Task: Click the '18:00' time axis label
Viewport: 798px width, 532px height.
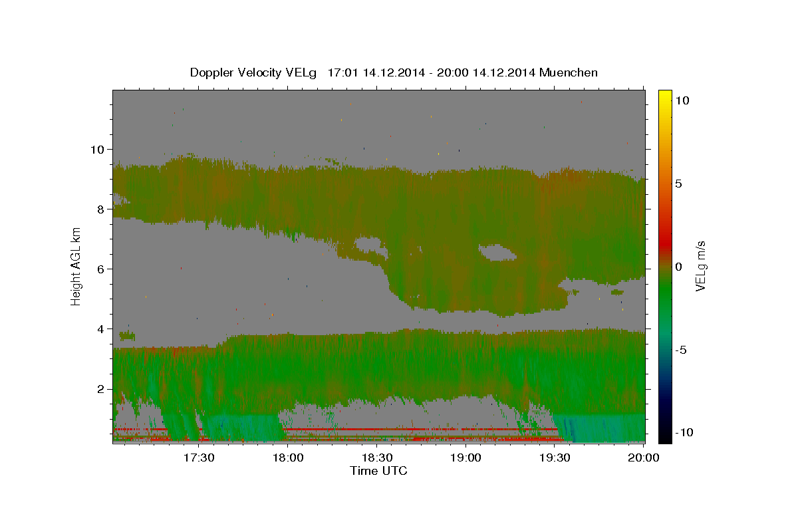Action: click(x=288, y=458)
